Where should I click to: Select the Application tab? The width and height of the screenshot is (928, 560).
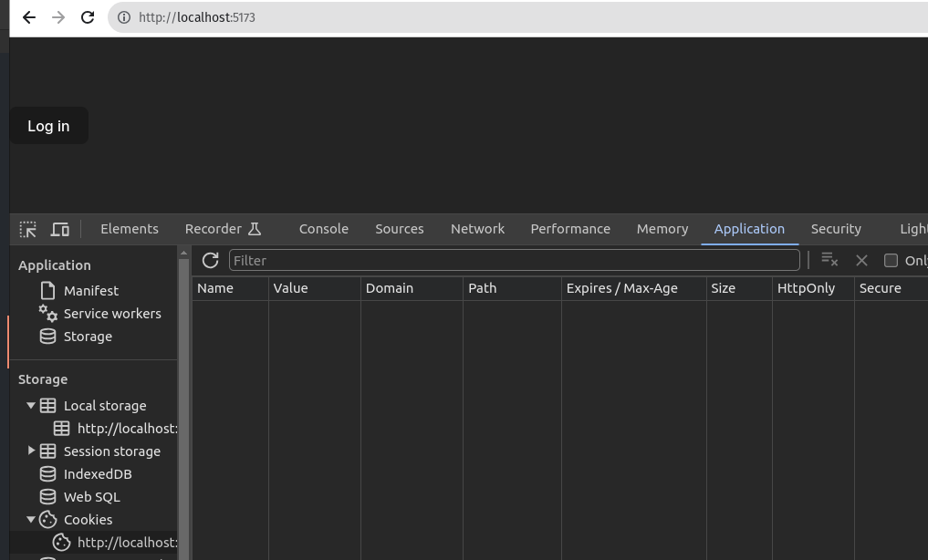coord(749,229)
